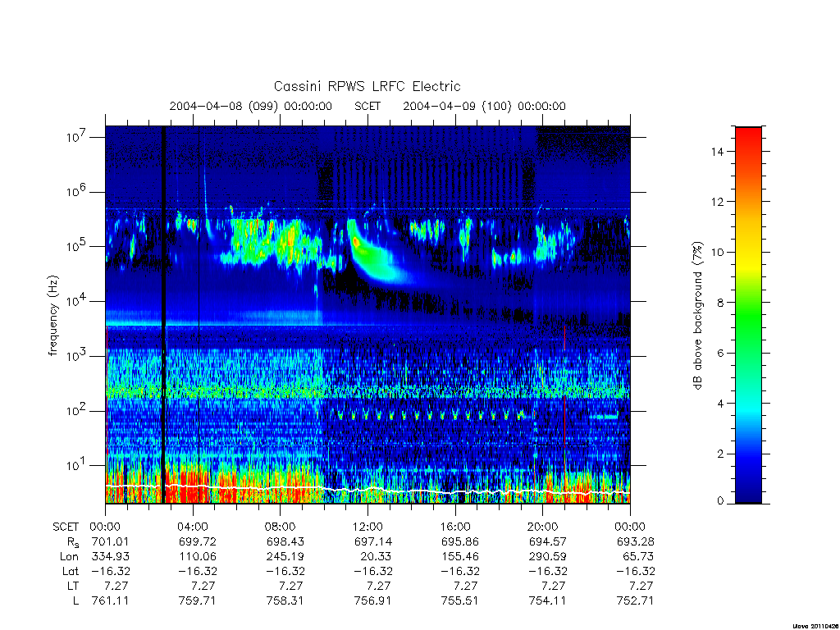Click the rainbow color bar scale
Screen dimensions: 840x630
[748, 315]
